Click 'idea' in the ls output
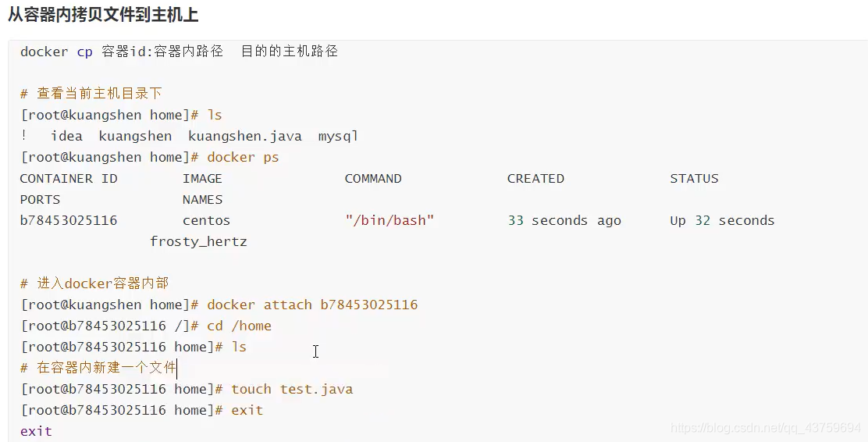The width and height of the screenshot is (868, 442). point(66,136)
